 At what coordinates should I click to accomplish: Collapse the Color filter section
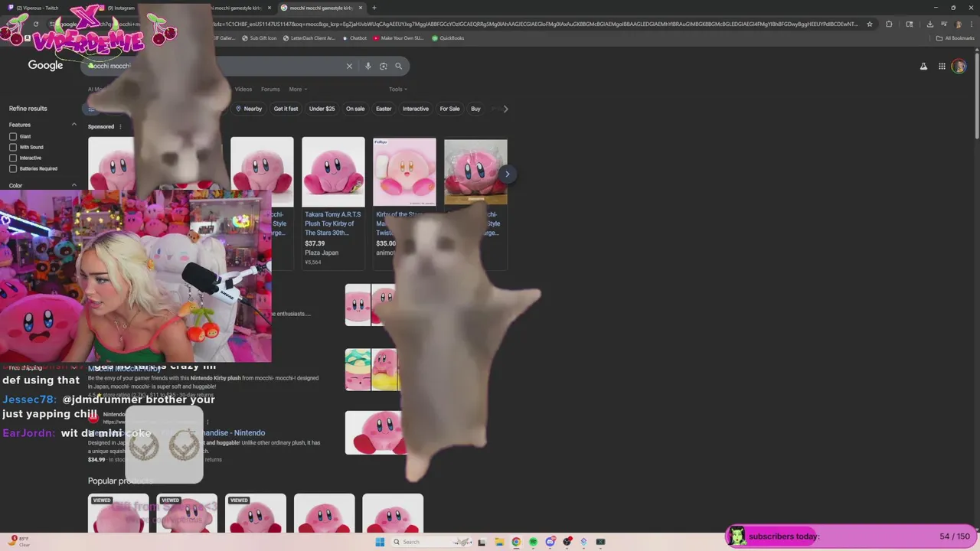tap(74, 185)
